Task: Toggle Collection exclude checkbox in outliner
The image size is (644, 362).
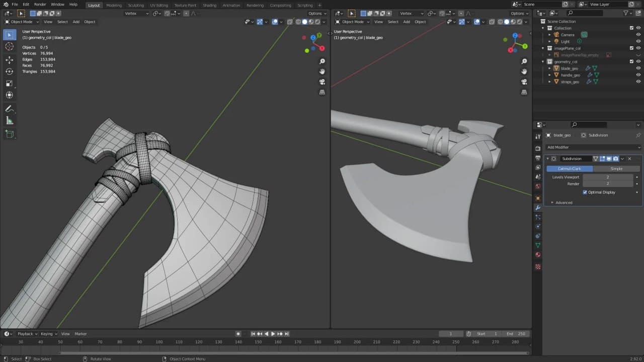Action: (631, 28)
